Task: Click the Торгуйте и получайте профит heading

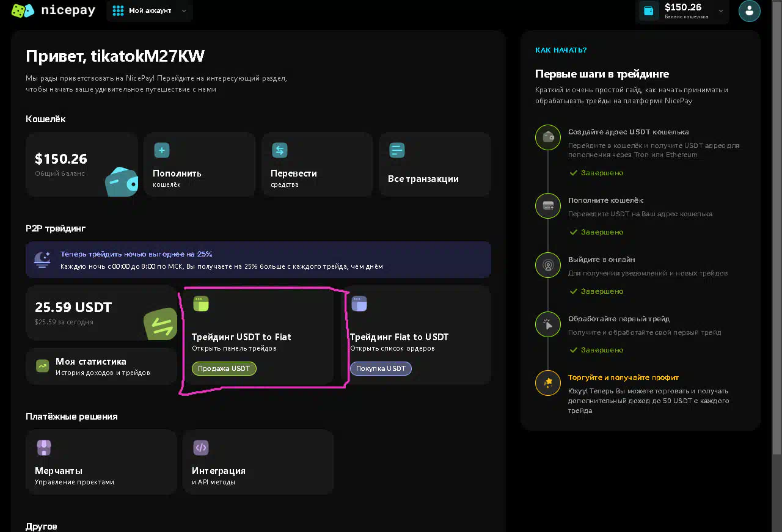Action: coord(623,377)
